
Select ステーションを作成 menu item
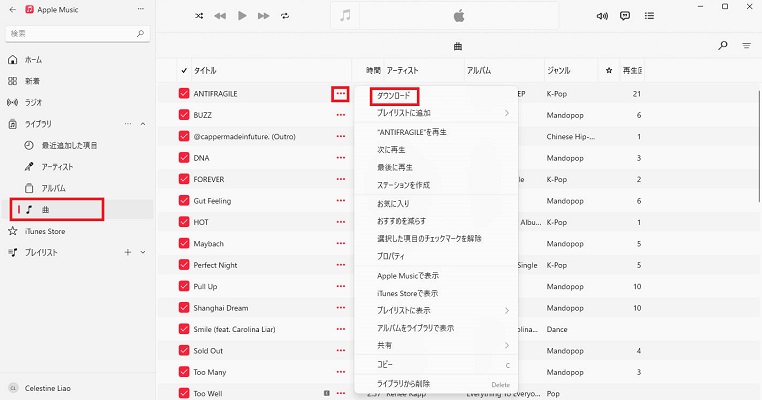click(x=436, y=185)
